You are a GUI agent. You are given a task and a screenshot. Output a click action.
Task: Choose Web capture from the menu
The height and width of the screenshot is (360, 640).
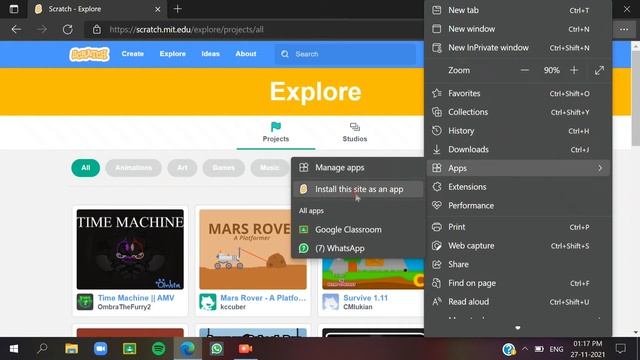518,246
